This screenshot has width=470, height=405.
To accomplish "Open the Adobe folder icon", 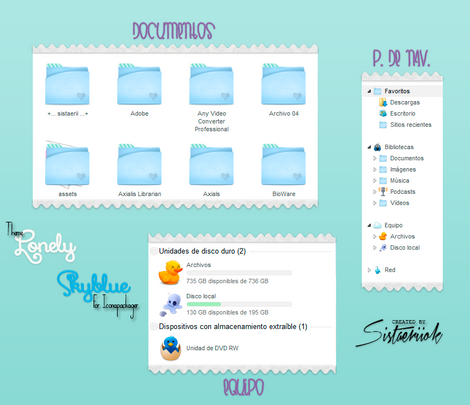I will click(139, 84).
